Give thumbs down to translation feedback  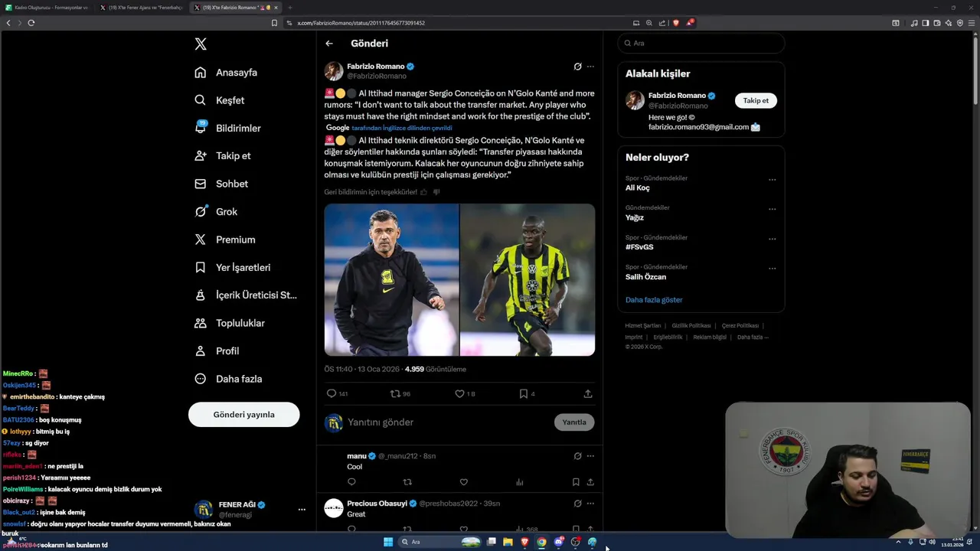(x=436, y=192)
